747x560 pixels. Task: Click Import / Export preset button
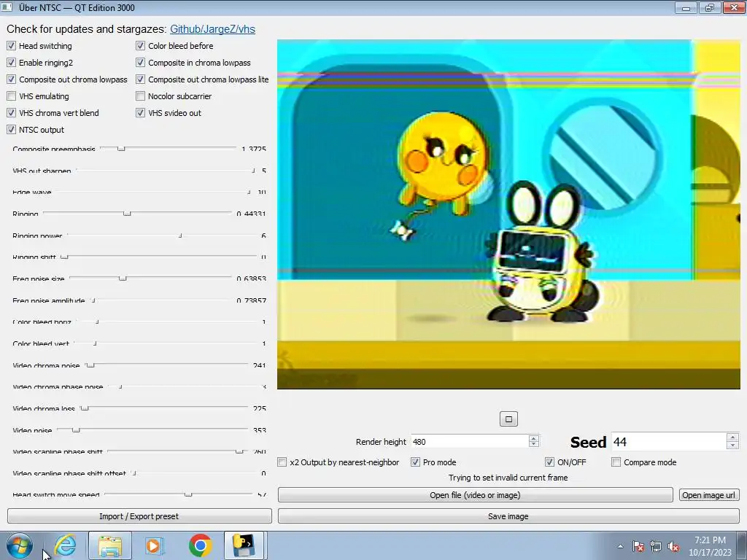(x=139, y=516)
